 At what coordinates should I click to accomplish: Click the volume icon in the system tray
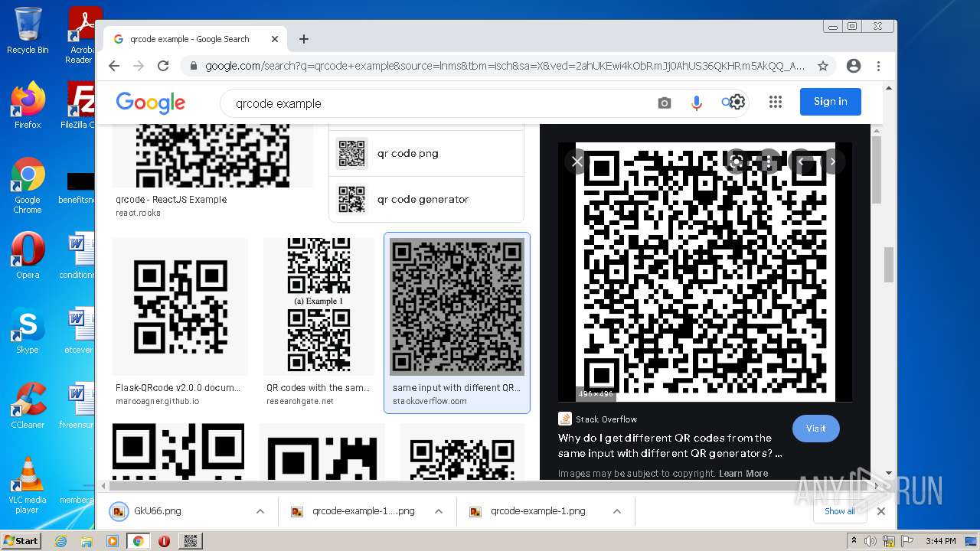click(871, 541)
